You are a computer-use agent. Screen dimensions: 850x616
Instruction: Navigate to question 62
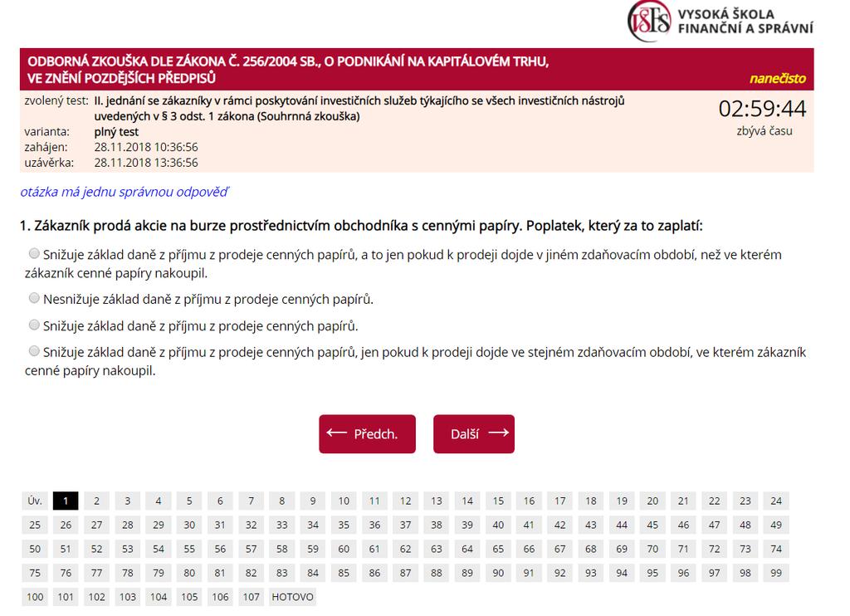coord(405,549)
